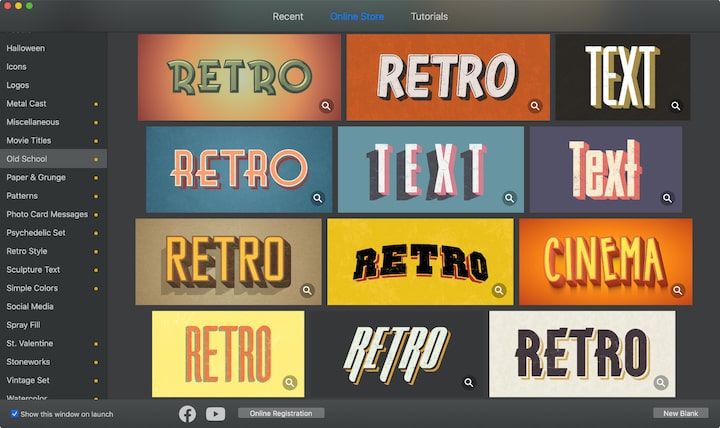Click magnifier on the dark purple RETRO cream template

(x=661, y=383)
